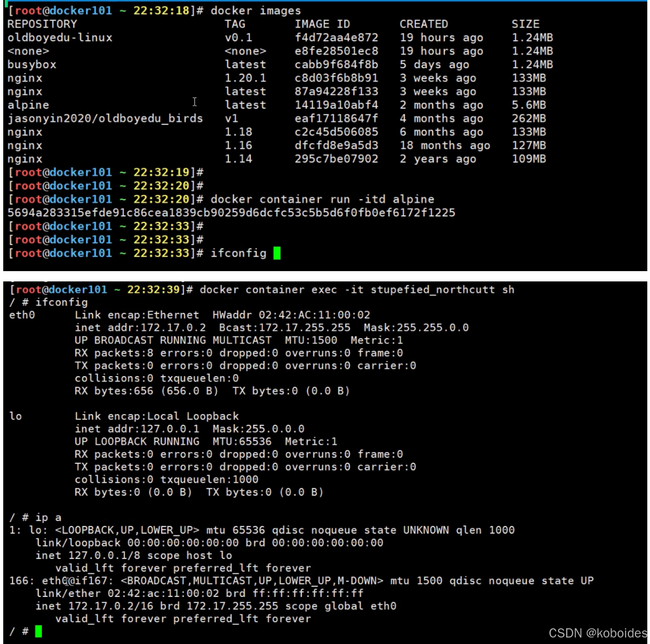The height and width of the screenshot is (644, 650).
Task: Select the MTU:65536 value
Action: click(242, 441)
